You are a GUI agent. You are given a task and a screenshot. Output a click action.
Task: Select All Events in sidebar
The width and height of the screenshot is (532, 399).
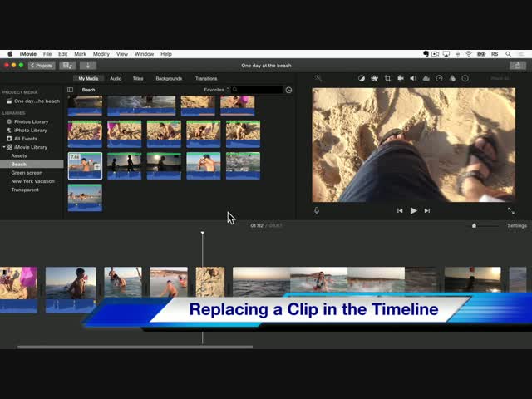click(x=26, y=139)
